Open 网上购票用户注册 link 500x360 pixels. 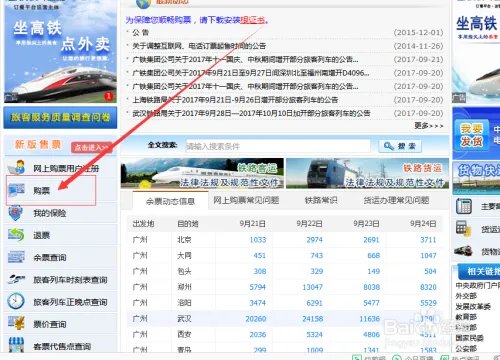[66, 169]
